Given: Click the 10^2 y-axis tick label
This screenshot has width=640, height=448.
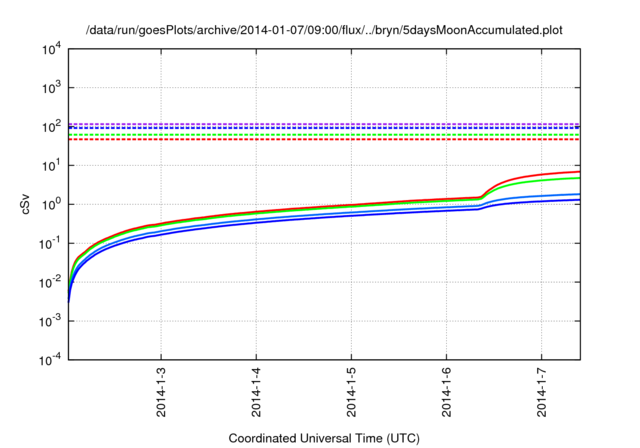Looking at the screenshot, I should [x=50, y=127].
